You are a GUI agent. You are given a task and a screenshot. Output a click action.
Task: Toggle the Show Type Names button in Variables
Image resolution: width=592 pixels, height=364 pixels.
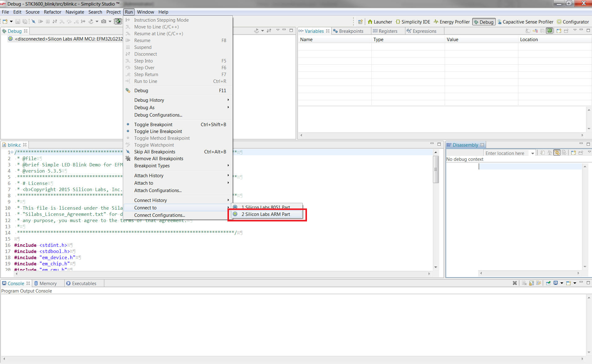click(x=528, y=31)
